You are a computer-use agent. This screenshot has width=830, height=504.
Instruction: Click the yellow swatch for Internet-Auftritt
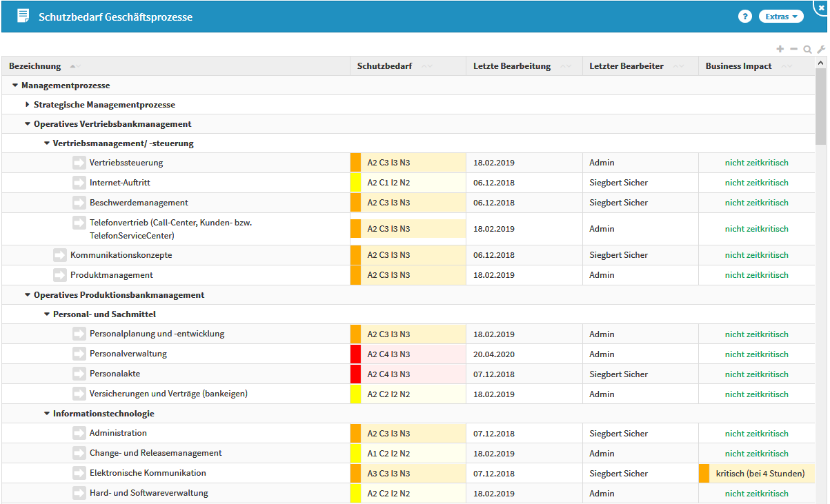pyautogui.click(x=356, y=183)
